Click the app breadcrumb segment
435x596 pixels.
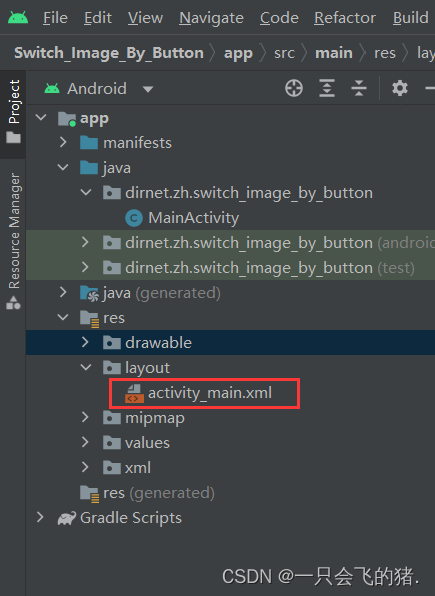coord(238,53)
